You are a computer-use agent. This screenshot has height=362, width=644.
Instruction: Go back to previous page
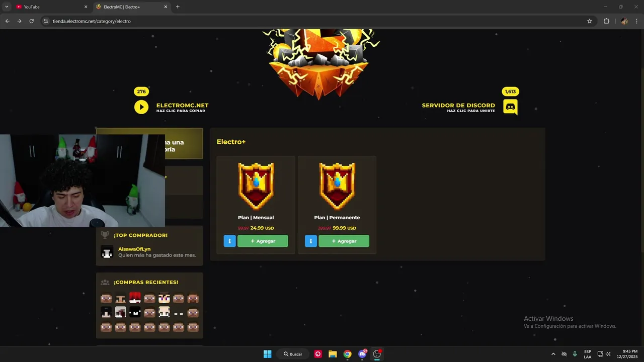coord(7,21)
